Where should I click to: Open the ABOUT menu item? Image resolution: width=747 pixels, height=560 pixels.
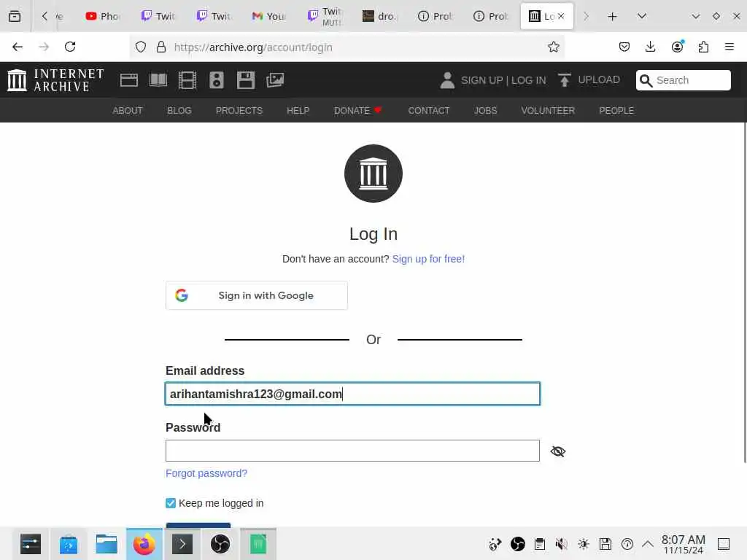(x=128, y=111)
